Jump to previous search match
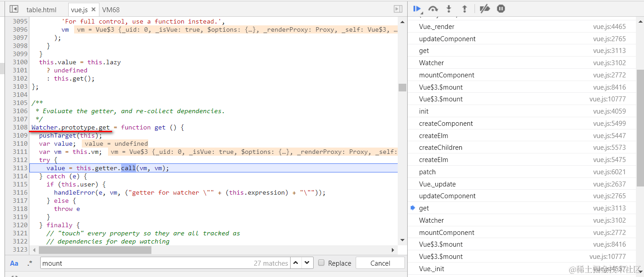The height and width of the screenshot is (277, 644). pos(296,263)
